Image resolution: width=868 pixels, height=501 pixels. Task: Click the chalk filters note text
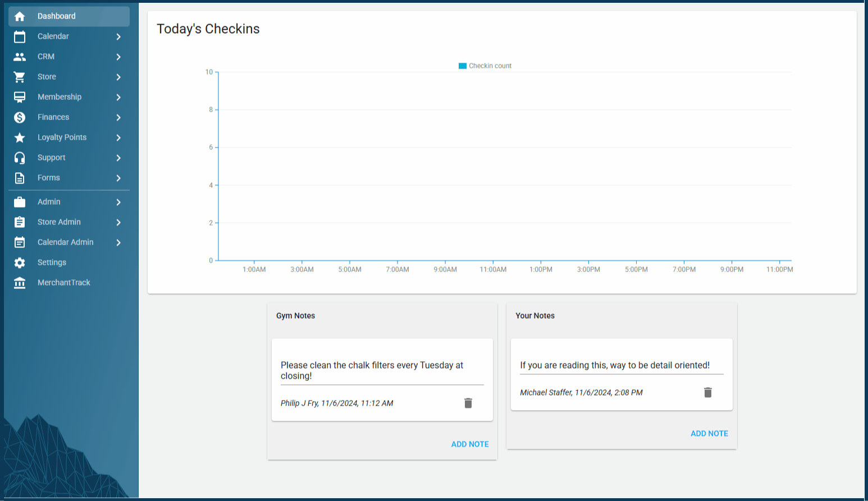(x=372, y=370)
